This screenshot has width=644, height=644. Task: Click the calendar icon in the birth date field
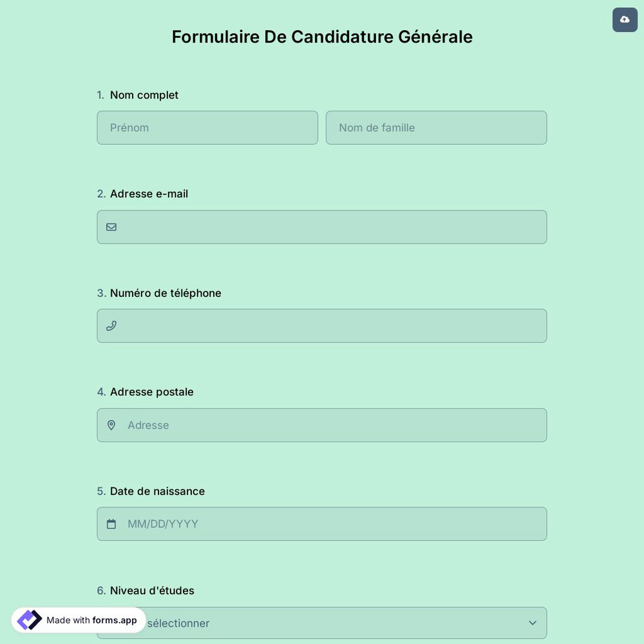111,524
